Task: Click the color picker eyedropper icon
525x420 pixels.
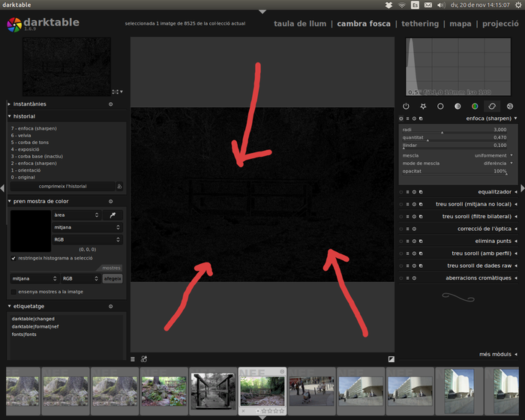Action: tap(112, 215)
